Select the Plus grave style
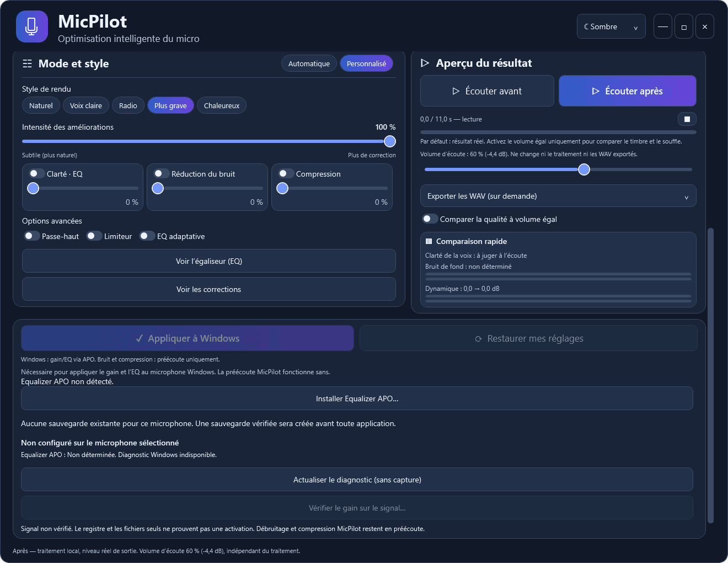This screenshot has width=728, height=563. coord(170,105)
